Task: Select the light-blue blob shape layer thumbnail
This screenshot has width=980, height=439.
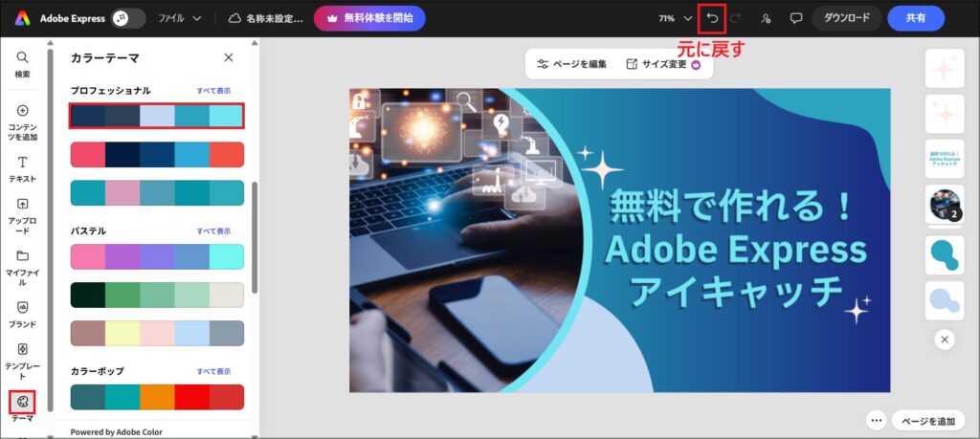Action: [945, 300]
